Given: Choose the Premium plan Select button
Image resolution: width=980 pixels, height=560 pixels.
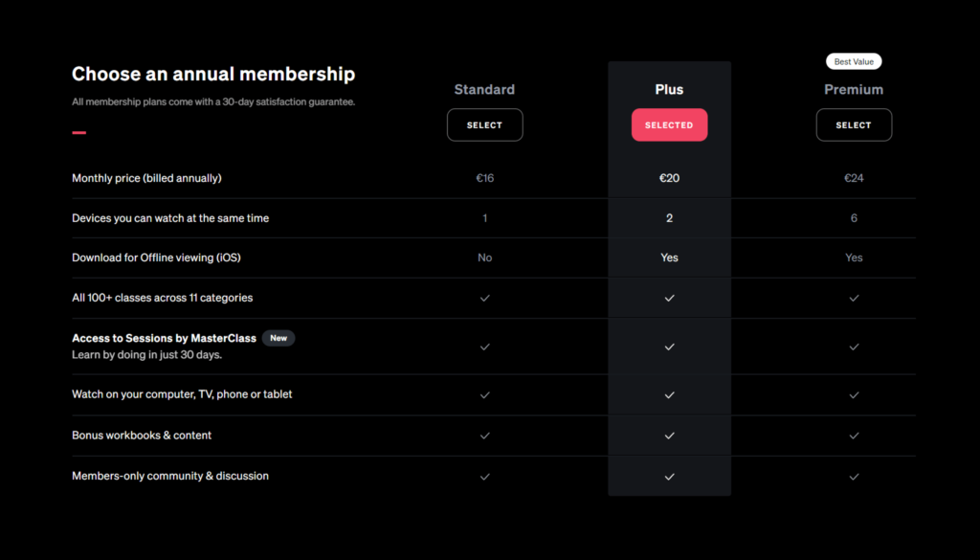Looking at the screenshot, I should 854,125.
